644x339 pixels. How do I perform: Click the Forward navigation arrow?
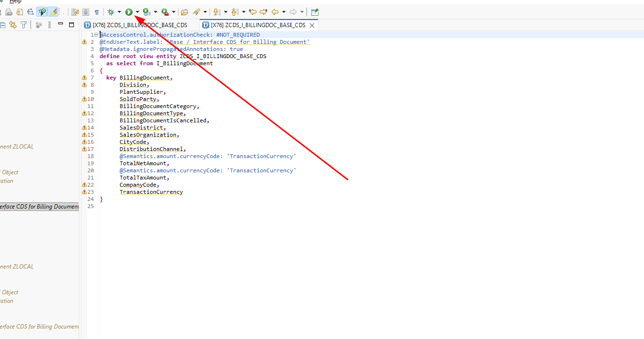[x=293, y=12]
